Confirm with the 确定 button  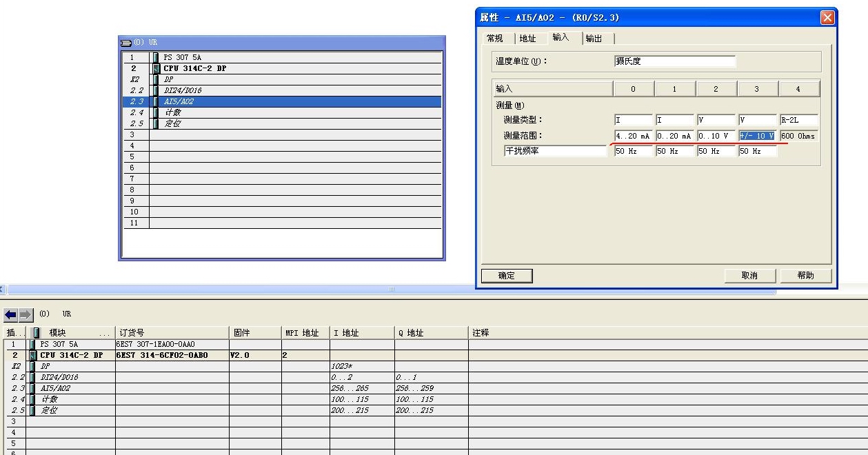coord(507,275)
